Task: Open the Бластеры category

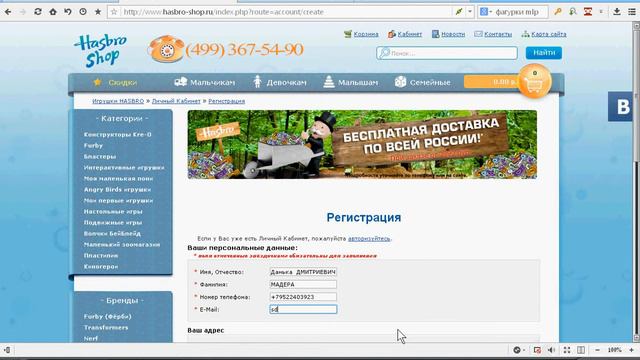Action: click(100, 156)
